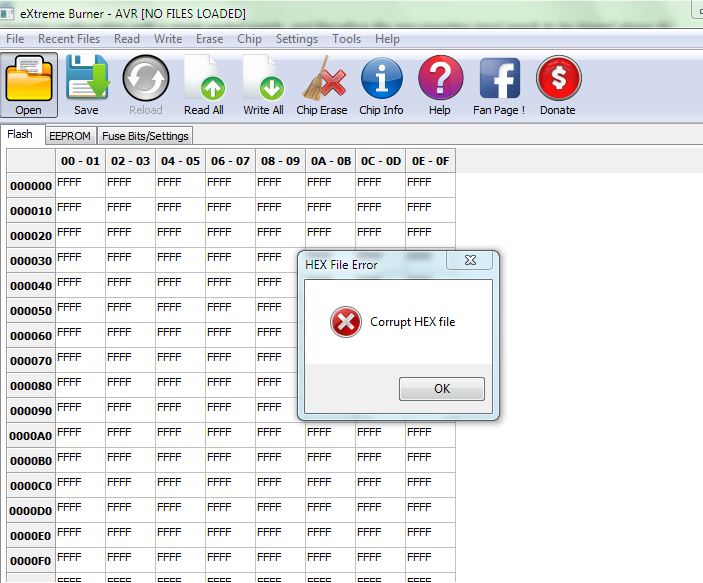Open the Write menu

click(x=168, y=39)
